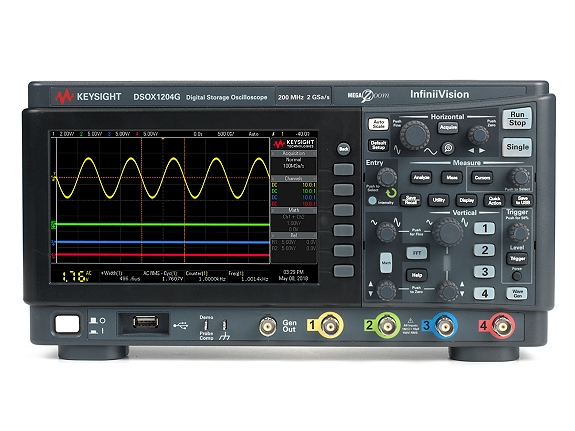Touch the blue channel 3 BNC input
Screen dimensions: 575x431
(444, 326)
